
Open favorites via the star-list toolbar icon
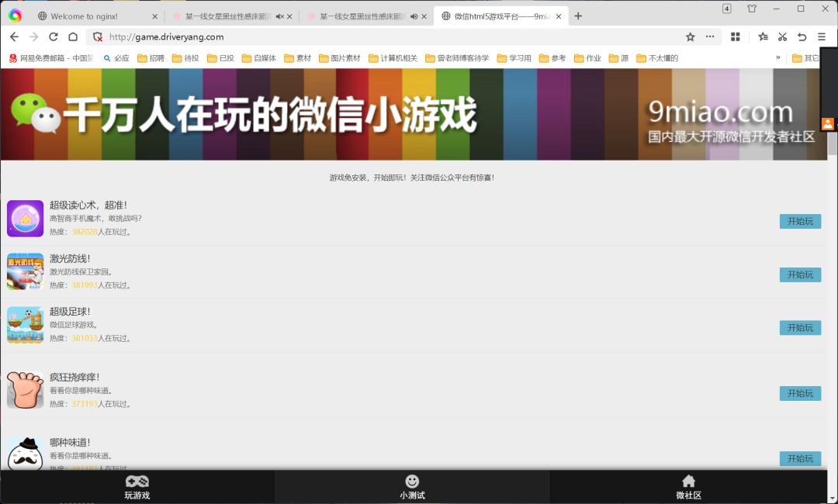(763, 36)
